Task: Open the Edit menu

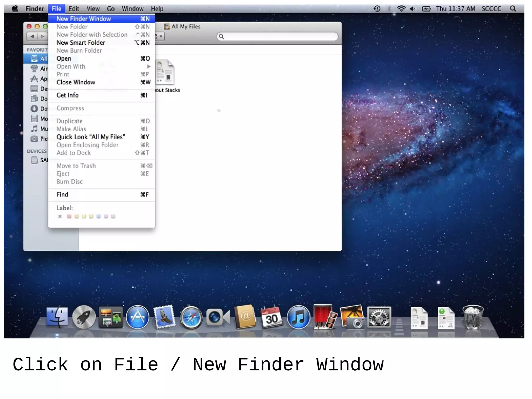Action: (74, 9)
